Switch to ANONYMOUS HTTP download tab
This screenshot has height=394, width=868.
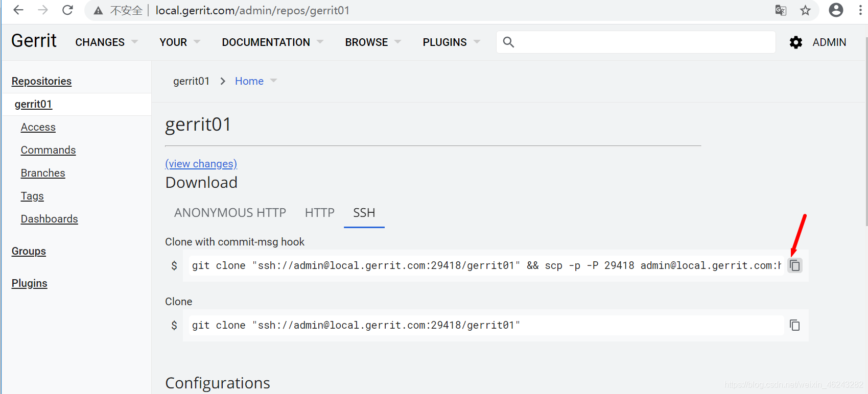click(230, 213)
